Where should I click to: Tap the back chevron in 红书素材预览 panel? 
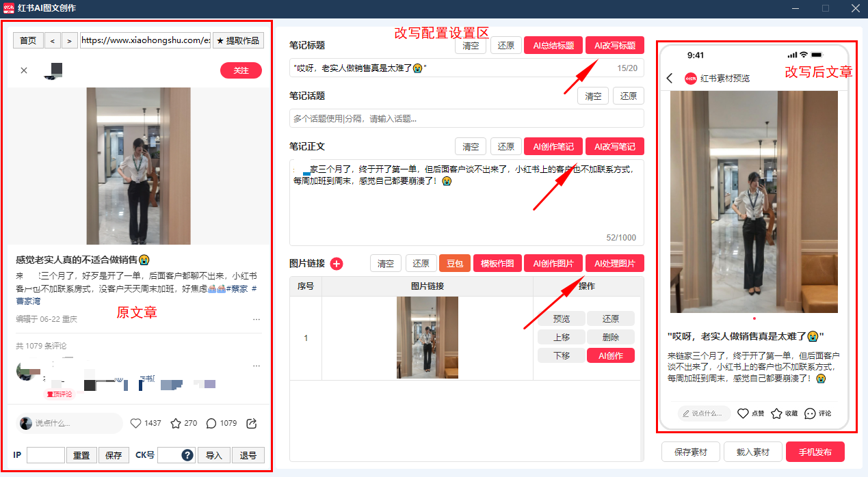669,78
